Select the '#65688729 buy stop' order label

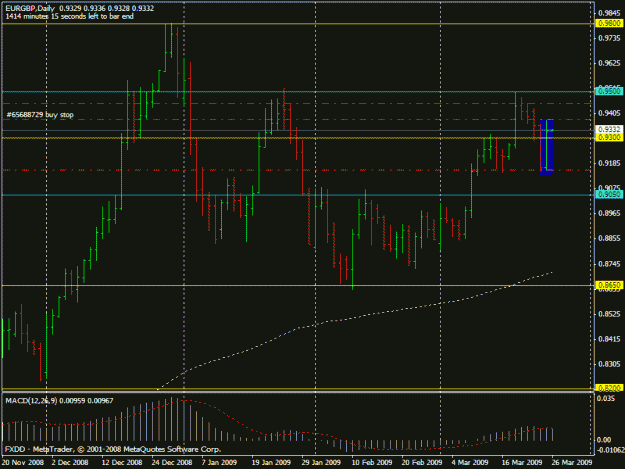(40, 115)
